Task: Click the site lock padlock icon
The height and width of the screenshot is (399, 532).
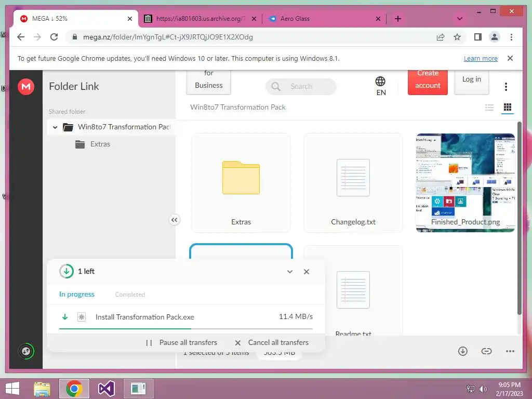Action: click(75, 37)
